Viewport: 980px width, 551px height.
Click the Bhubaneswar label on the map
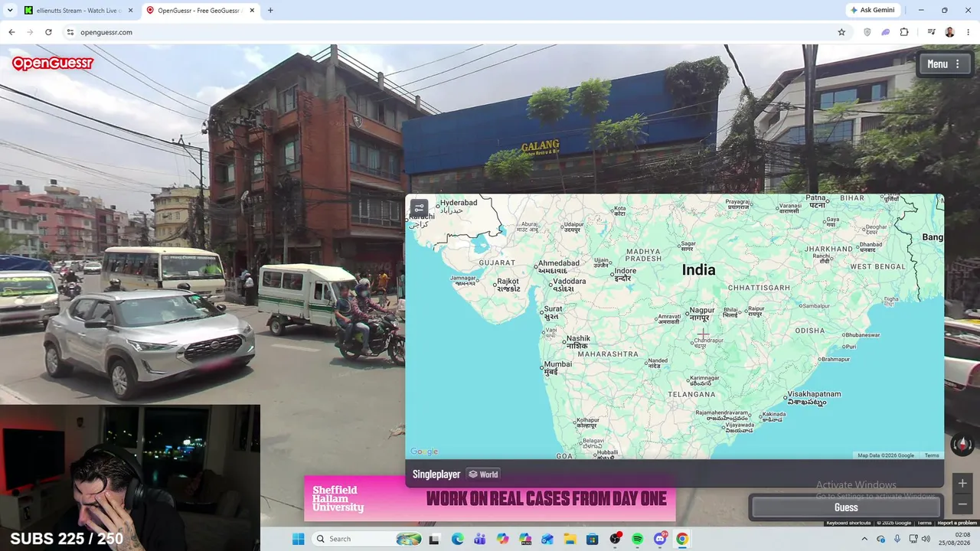[x=862, y=335]
